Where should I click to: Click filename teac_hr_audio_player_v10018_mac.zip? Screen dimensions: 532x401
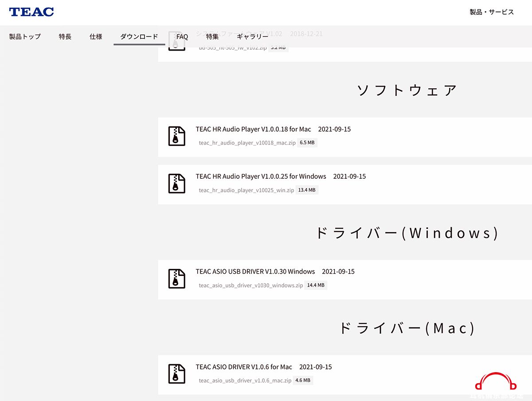click(247, 143)
